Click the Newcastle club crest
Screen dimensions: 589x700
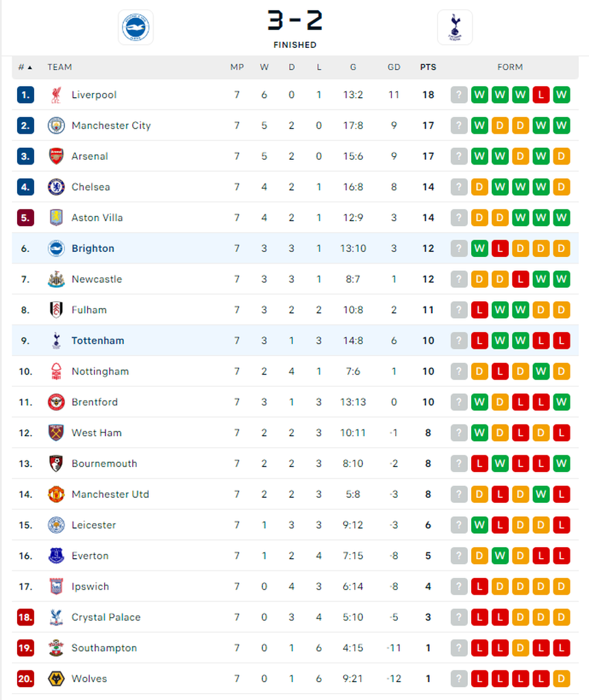[57, 279]
